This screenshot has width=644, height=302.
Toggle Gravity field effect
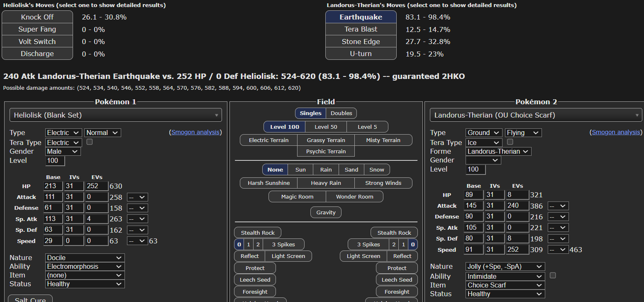pos(326,212)
